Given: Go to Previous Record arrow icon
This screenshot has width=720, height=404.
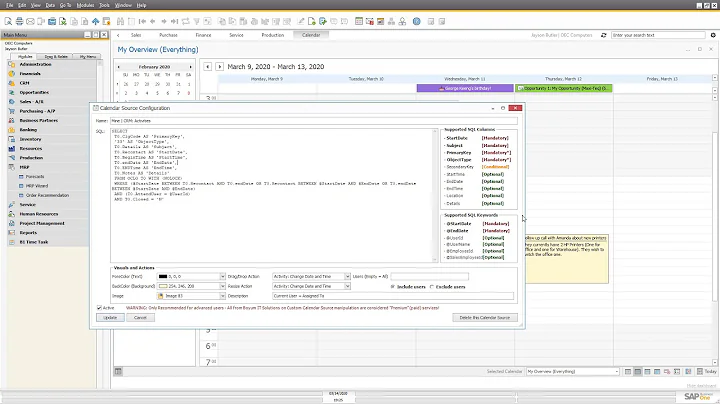Looking at the screenshot, I should [x=153, y=21].
